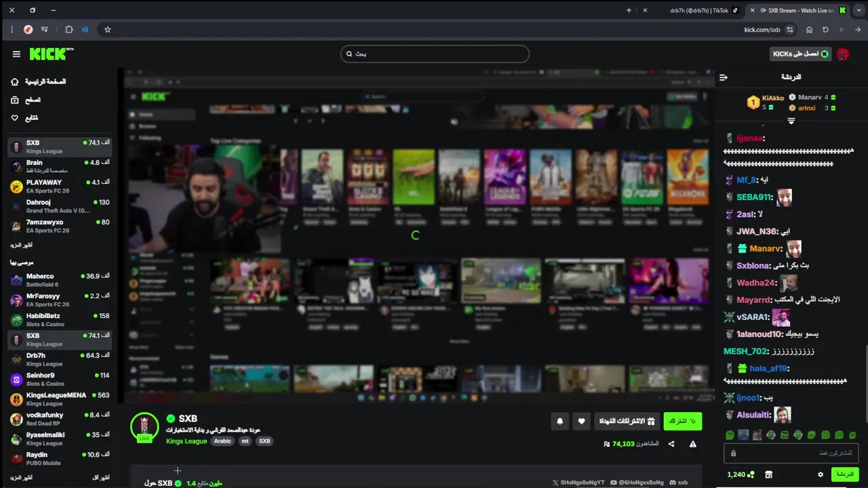Select 7amzawyxo channel in sidebar
The image size is (868, 488).
(x=60, y=226)
